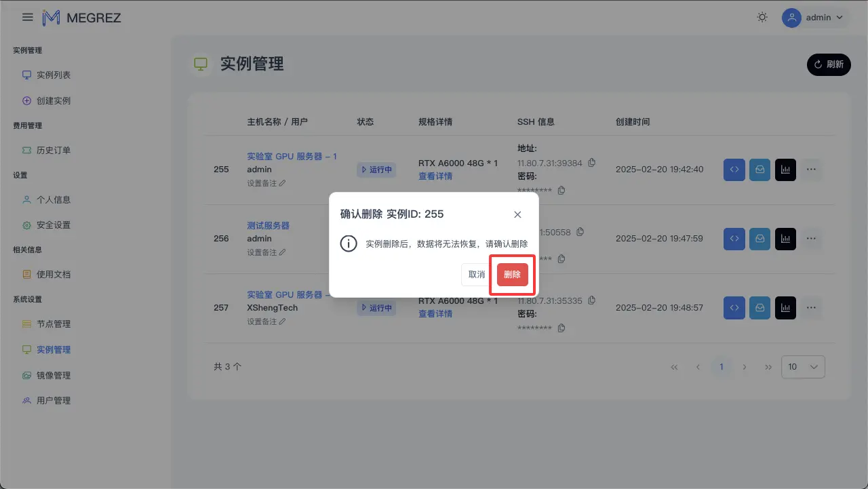The height and width of the screenshot is (489, 868).
Task: Open web terminal icon for instance 255
Action: [734, 170]
